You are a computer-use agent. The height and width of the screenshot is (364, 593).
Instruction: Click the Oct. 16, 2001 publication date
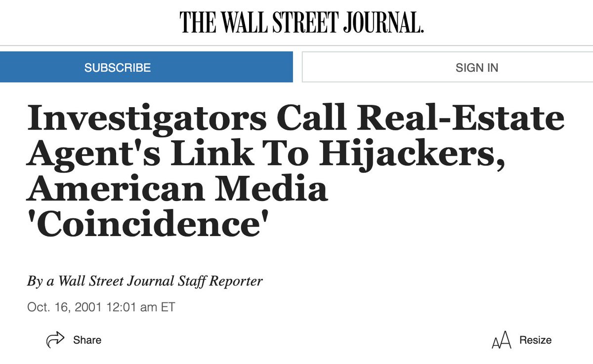tap(63, 307)
